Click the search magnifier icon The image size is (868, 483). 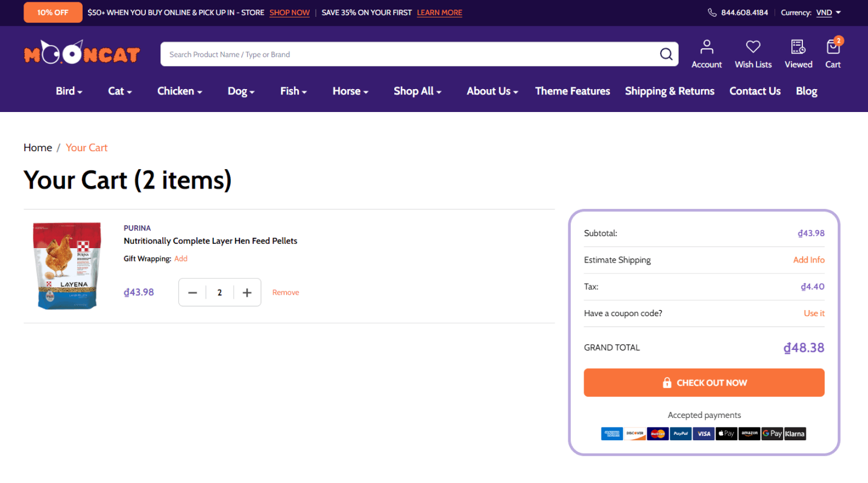666,54
